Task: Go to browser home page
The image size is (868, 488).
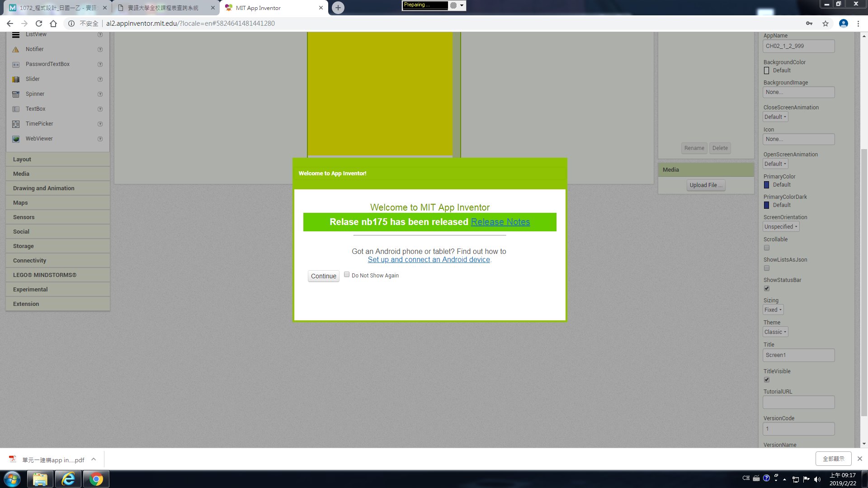Action: click(53, 23)
